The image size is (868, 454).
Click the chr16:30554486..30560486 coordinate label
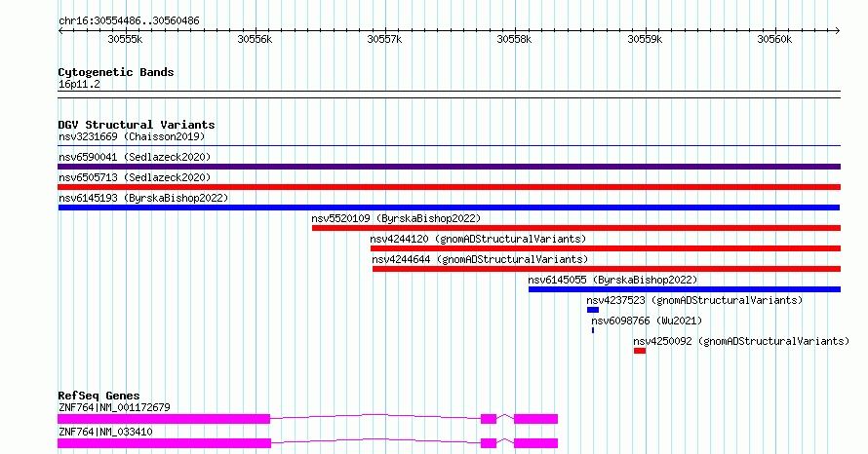[129, 21]
